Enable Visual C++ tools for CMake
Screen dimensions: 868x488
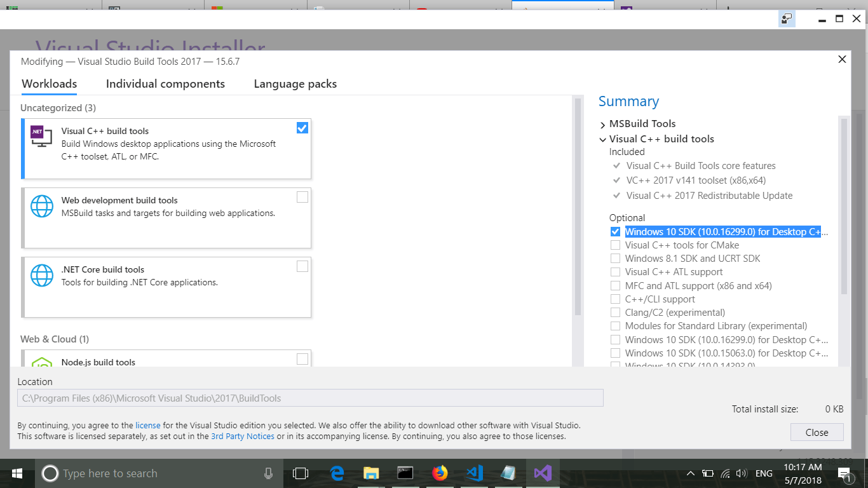[x=615, y=245]
